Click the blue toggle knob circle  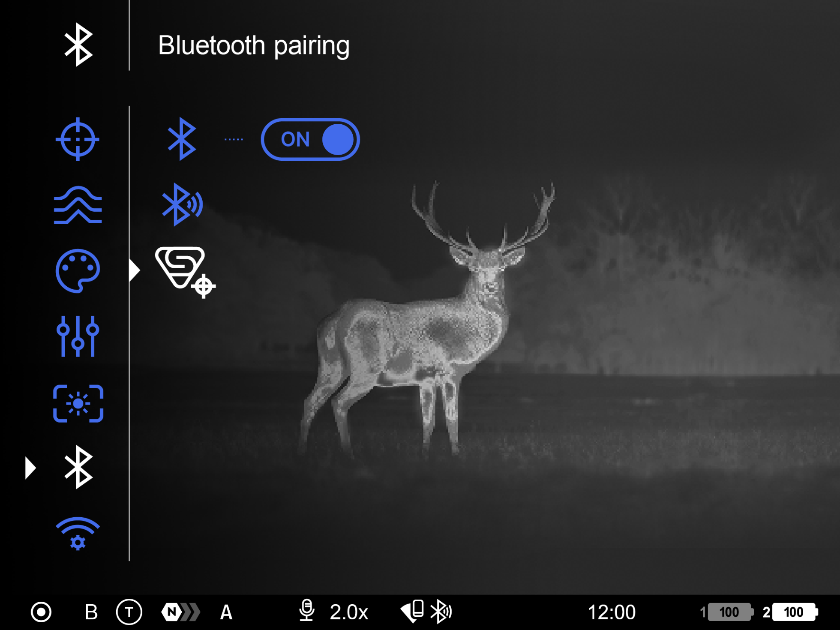(x=338, y=139)
